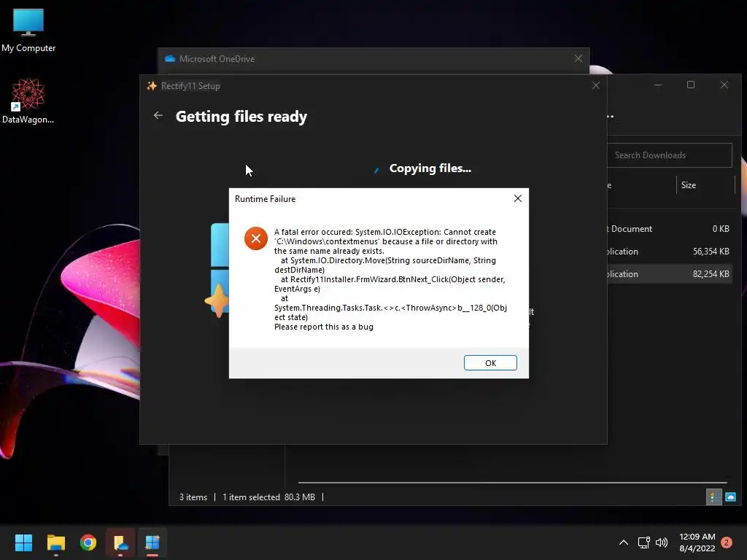Sort by Size column header
Screen dimensions: 747x560
coord(705,185)
